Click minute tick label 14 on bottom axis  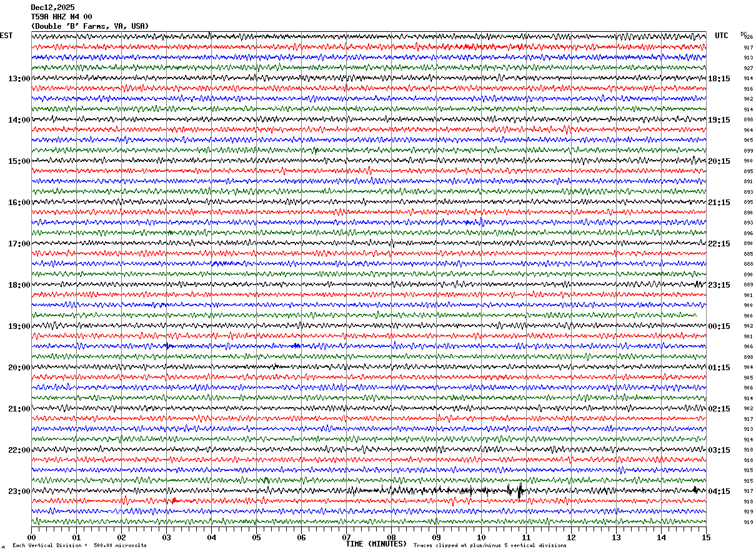pyautogui.click(x=661, y=537)
